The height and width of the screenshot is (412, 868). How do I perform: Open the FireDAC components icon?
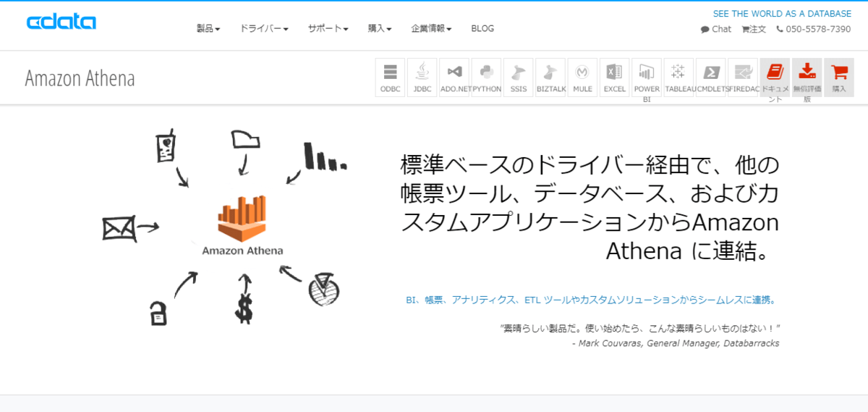point(743,77)
